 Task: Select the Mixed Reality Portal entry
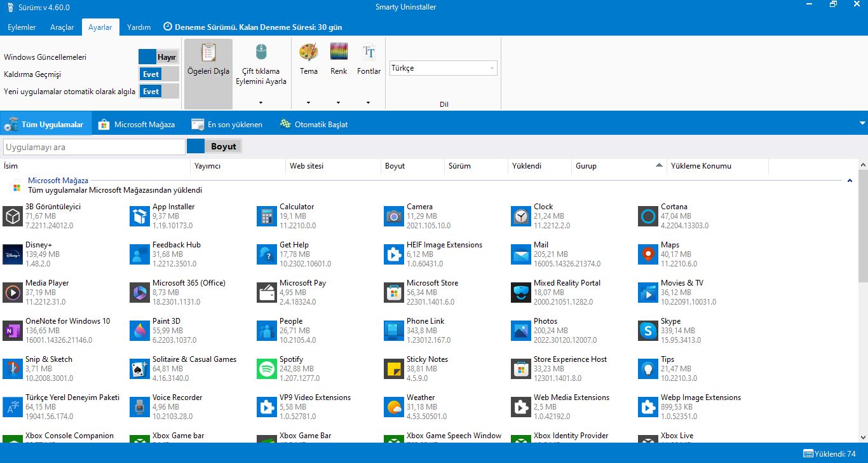pos(573,293)
